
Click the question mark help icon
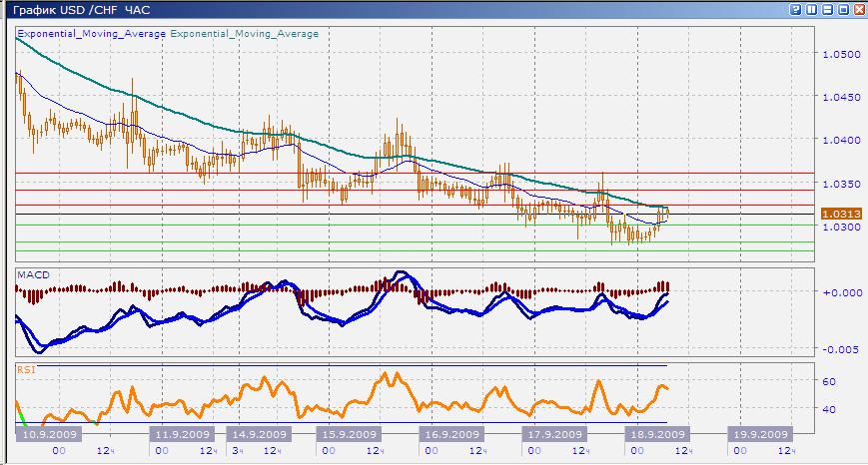click(x=794, y=9)
